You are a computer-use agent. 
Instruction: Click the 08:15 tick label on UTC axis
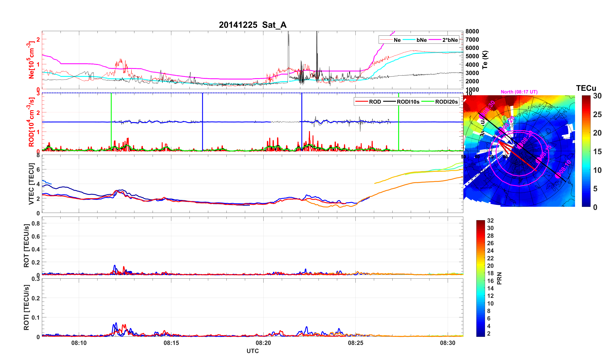pos(171,343)
